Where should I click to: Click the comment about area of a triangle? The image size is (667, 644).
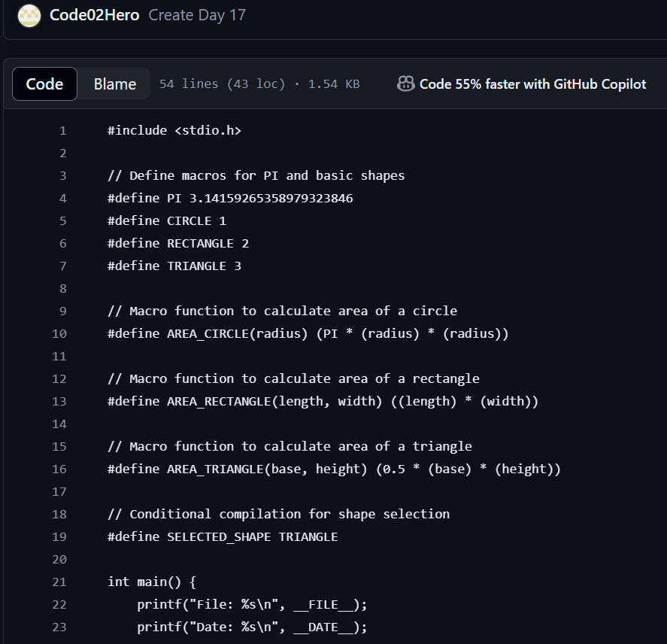(290, 446)
